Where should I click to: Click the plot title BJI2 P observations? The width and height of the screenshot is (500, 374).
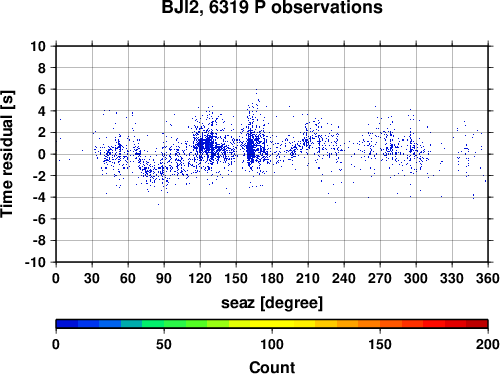272,7
